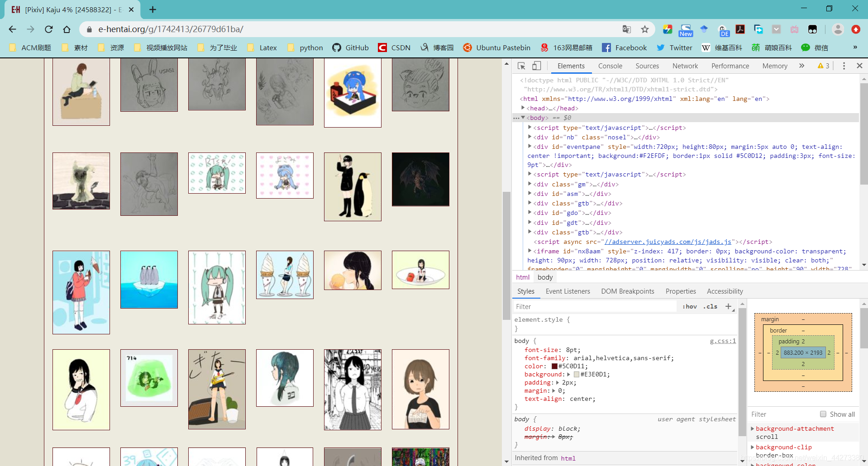Collapse the body element node
Screen dimensions: 868x466
(523, 118)
